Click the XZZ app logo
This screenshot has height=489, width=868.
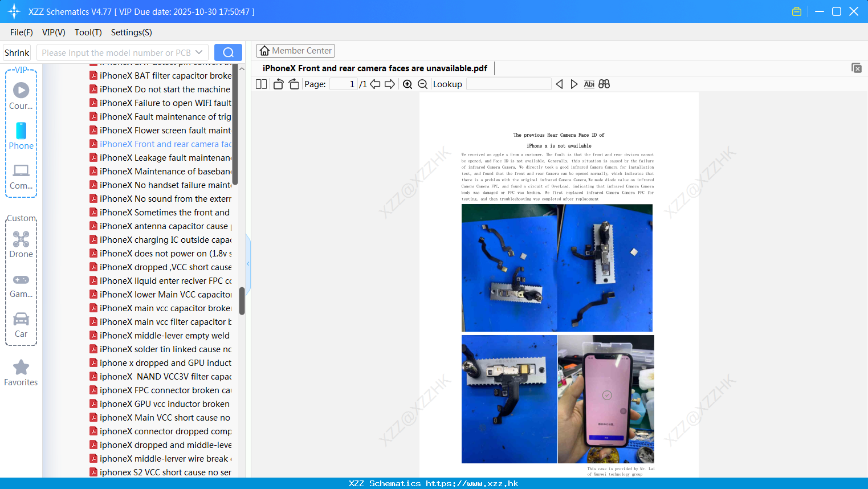(14, 11)
